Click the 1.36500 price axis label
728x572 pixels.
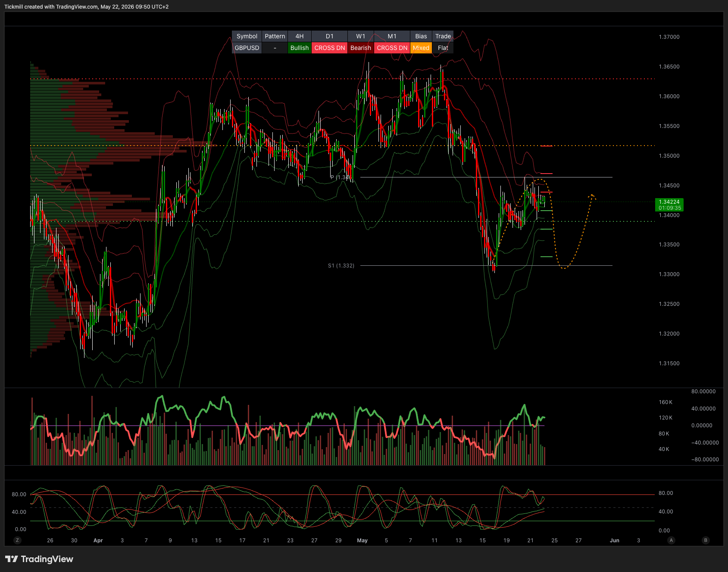669,67
